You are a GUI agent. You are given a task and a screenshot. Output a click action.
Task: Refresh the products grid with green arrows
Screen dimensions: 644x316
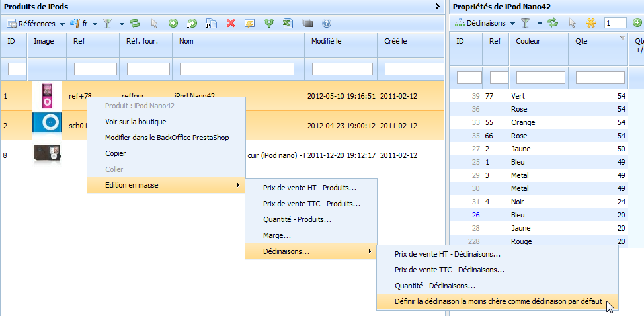tap(135, 24)
